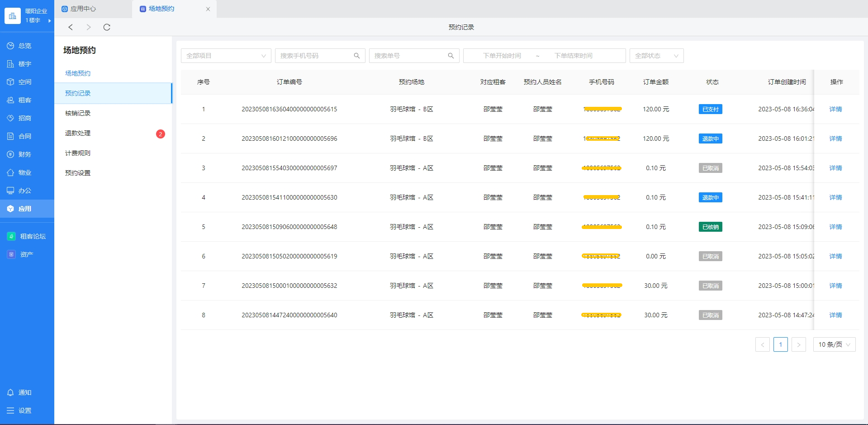Open 详情 for order row 5
The height and width of the screenshot is (425, 868).
click(x=835, y=227)
